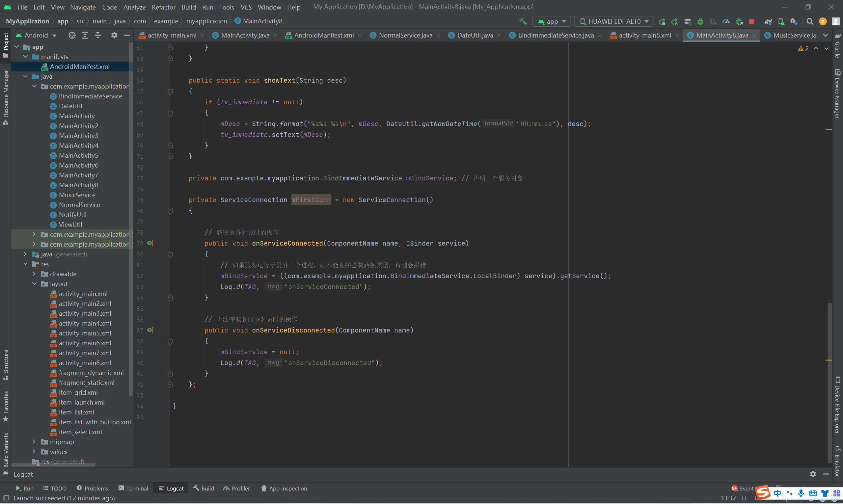Stop the running app
The width and height of the screenshot is (843, 504).
752,21
